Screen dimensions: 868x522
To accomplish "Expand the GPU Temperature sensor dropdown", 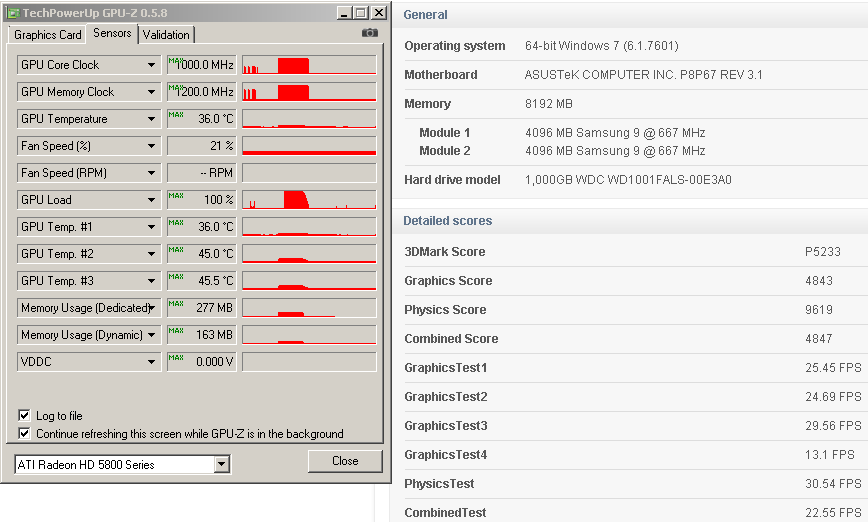I will tap(89, 119).
